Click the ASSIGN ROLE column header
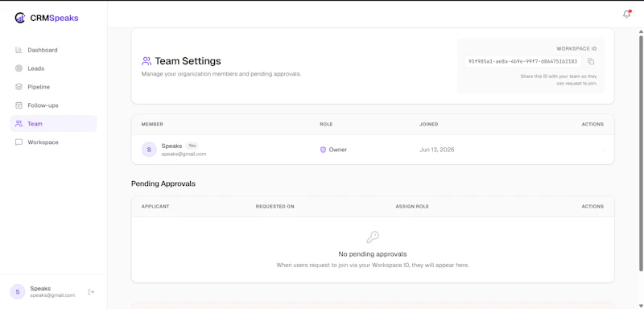The height and width of the screenshot is (309, 644). coord(412,207)
